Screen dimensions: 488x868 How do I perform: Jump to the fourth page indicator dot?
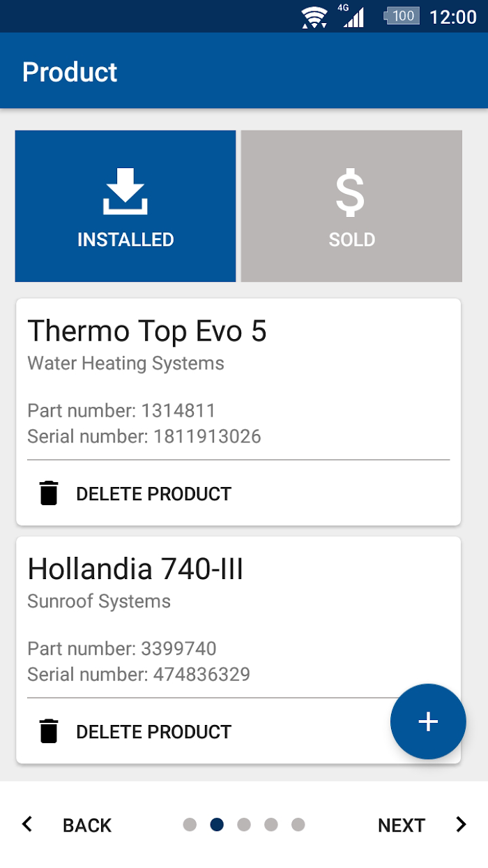(x=271, y=825)
